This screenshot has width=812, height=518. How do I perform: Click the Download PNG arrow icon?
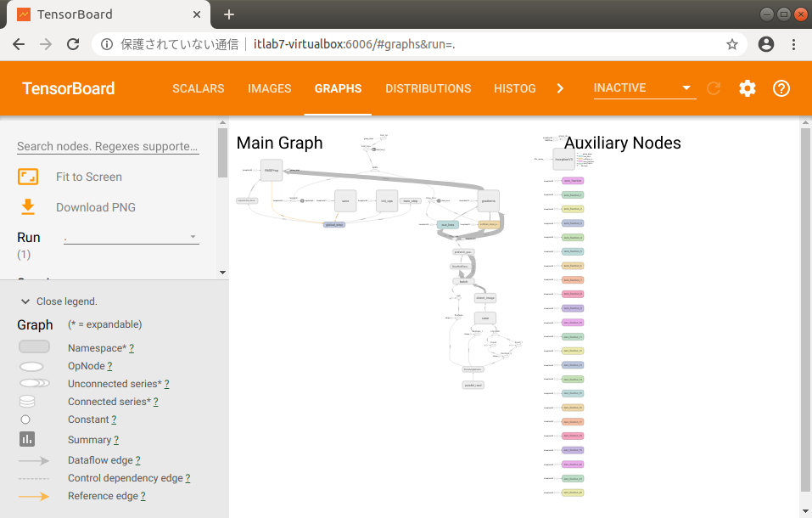[28, 207]
